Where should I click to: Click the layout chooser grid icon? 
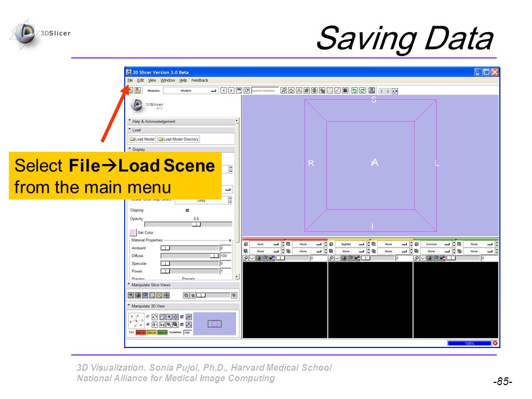pos(372,90)
